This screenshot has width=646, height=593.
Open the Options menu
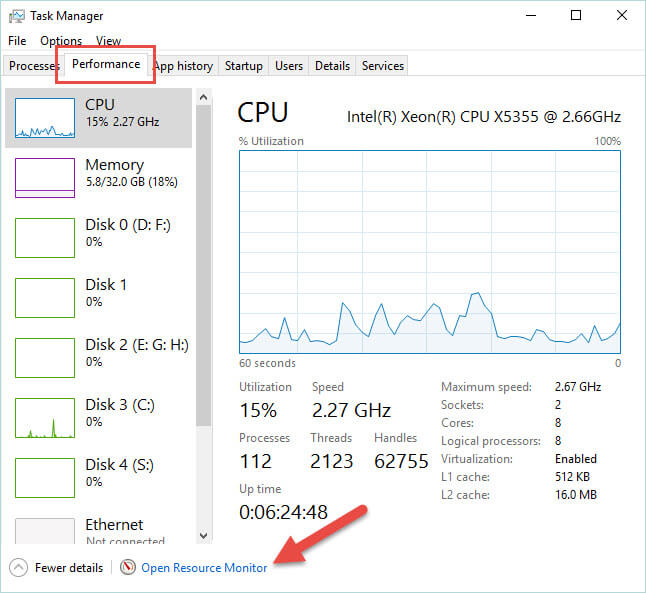point(61,41)
